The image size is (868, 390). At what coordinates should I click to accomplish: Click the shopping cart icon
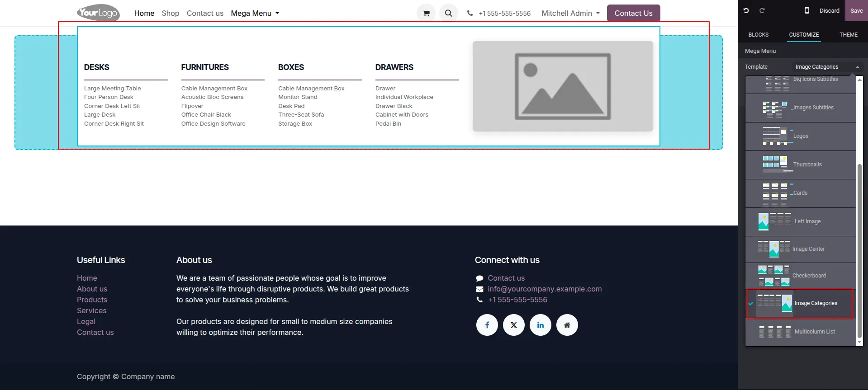point(426,13)
